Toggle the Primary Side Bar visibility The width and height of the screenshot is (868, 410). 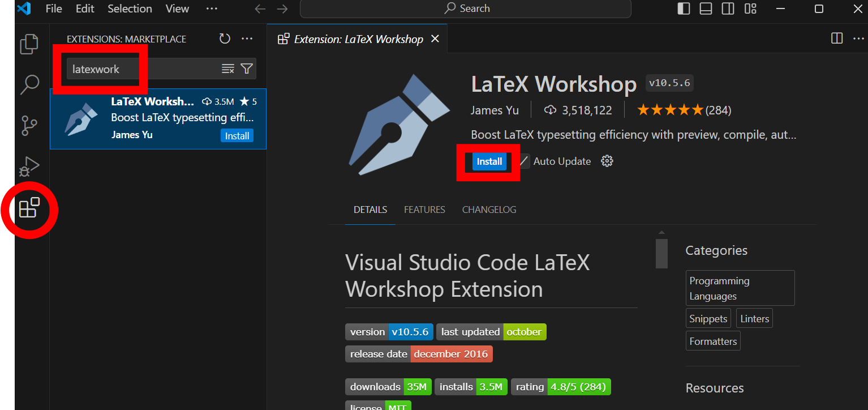tap(683, 8)
